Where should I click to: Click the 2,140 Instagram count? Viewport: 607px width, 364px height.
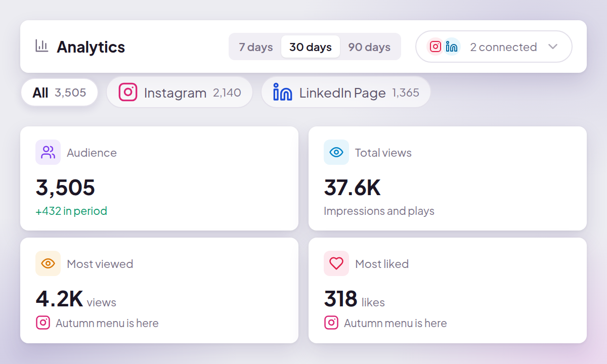(227, 93)
